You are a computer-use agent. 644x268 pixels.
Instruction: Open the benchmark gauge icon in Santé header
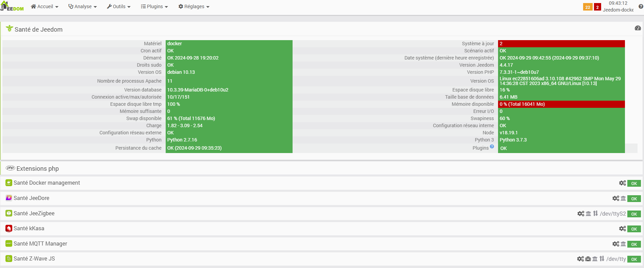coord(638,28)
